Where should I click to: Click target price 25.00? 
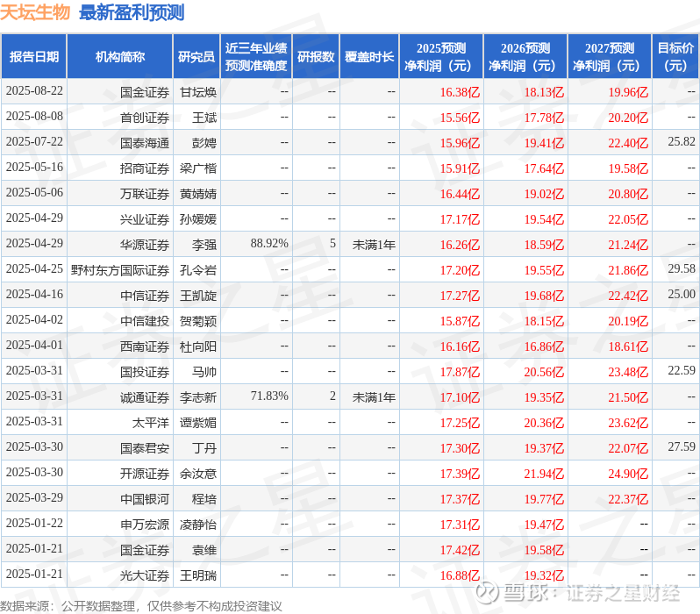(682, 294)
